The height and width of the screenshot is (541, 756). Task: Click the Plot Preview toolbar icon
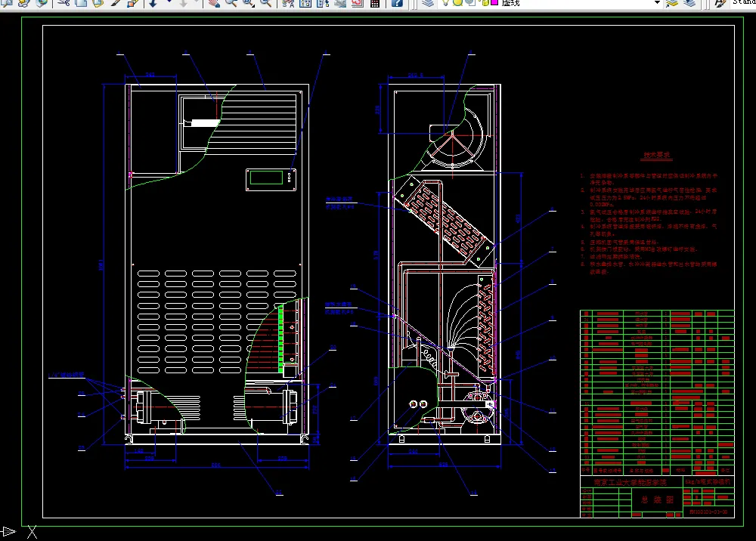click(x=7, y=2)
